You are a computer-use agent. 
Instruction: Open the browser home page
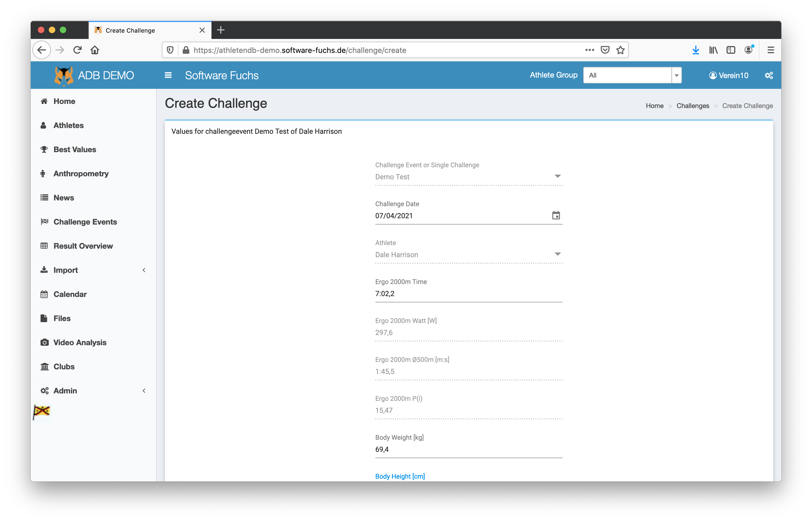[x=95, y=50]
